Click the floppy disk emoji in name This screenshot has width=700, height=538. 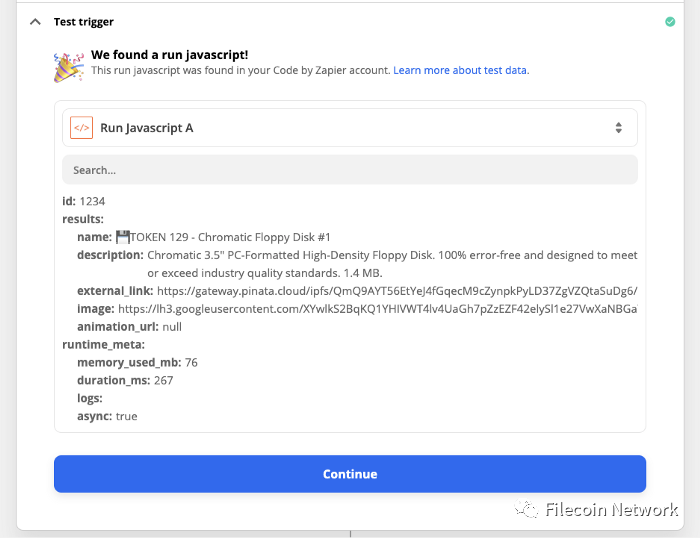(x=123, y=237)
